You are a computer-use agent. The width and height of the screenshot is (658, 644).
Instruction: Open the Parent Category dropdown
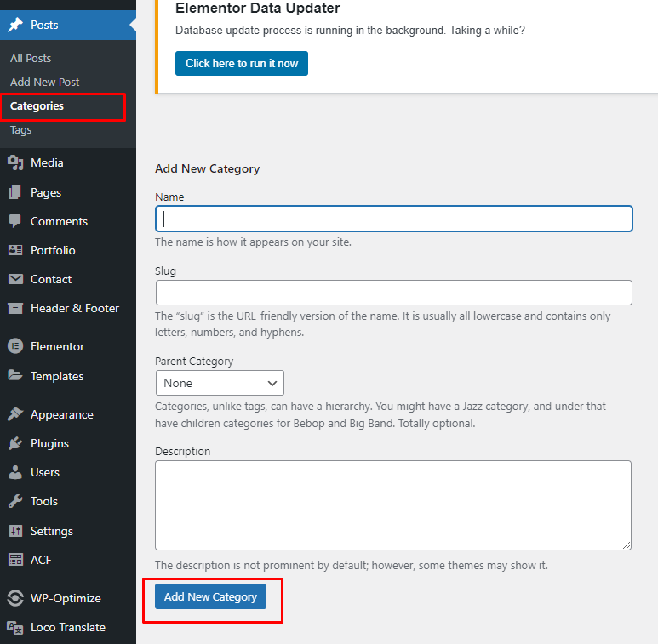[x=220, y=383]
